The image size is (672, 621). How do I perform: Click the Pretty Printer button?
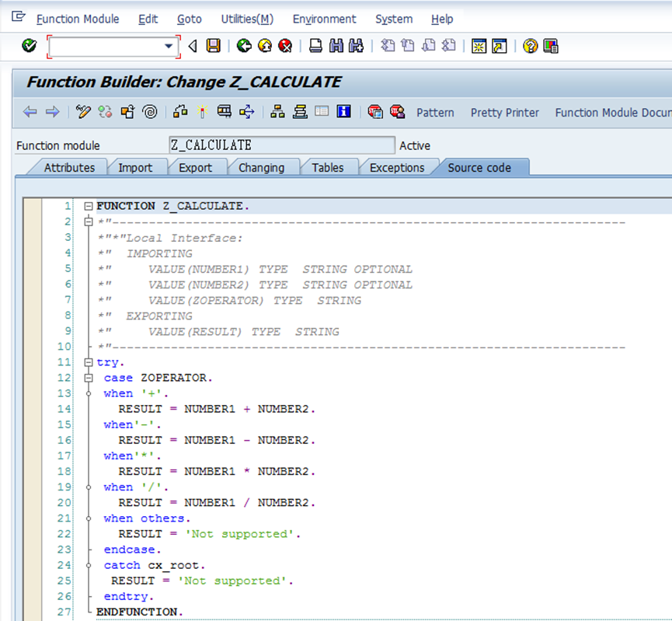[x=504, y=113]
